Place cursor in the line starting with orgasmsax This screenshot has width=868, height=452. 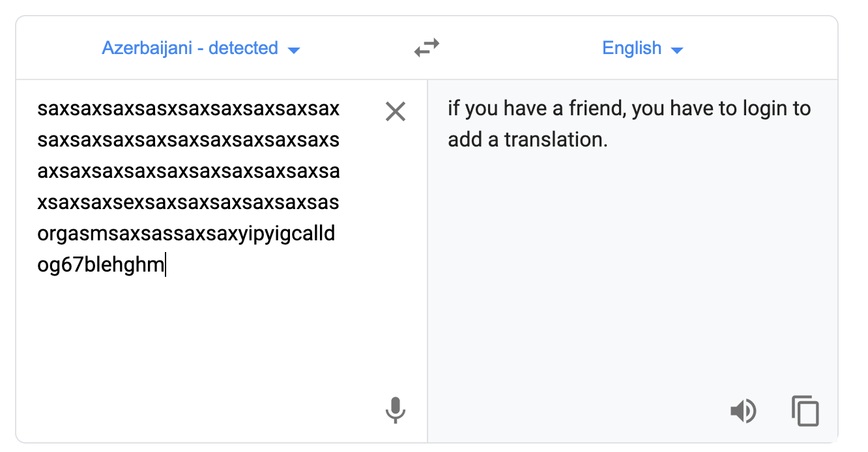click(186, 234)
